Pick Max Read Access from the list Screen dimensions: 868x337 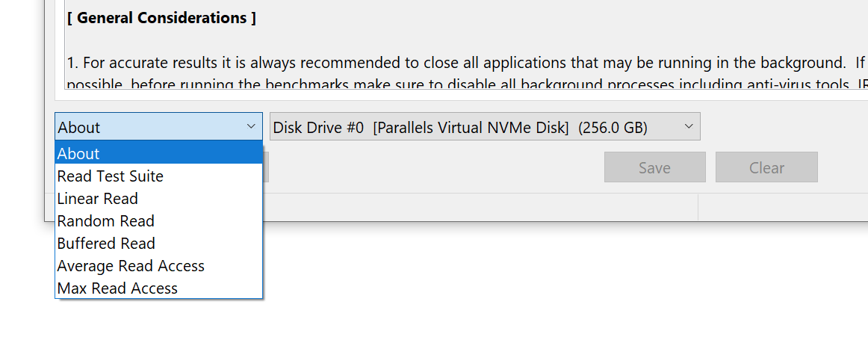[x=158, y=288]
